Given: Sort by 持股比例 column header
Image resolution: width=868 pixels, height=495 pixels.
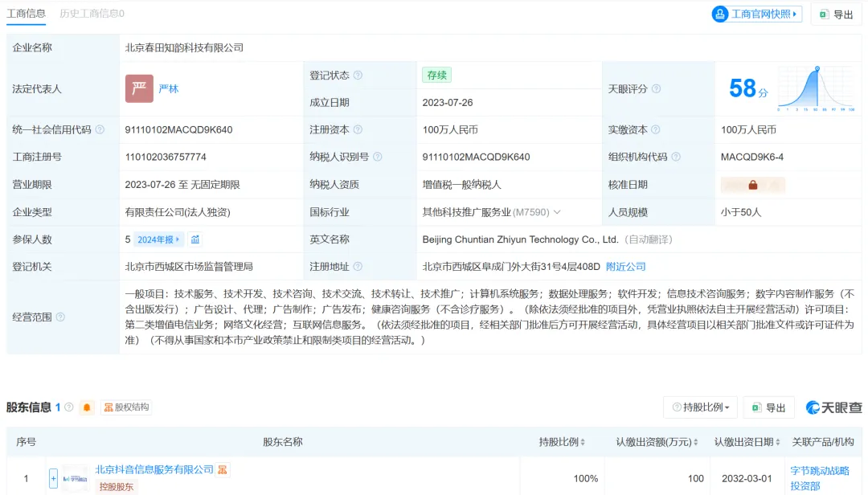Looking at the screenshot, I should click(562, 442).
